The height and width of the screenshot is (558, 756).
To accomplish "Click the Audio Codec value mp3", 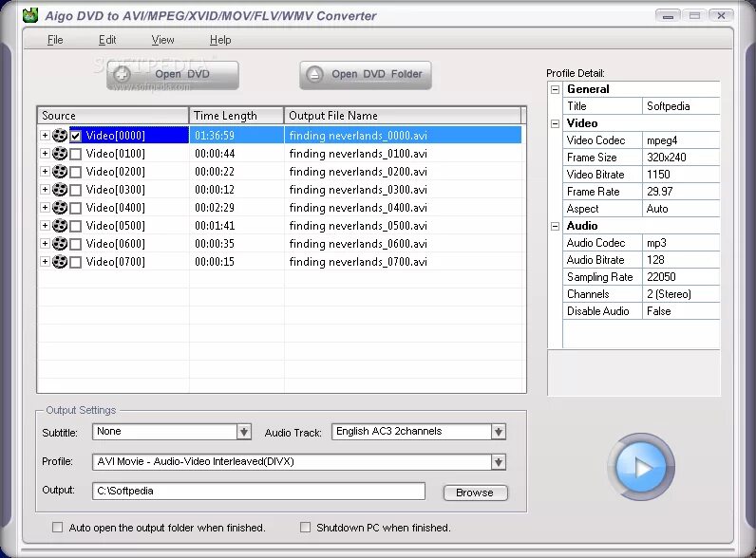I will point(681,243).
